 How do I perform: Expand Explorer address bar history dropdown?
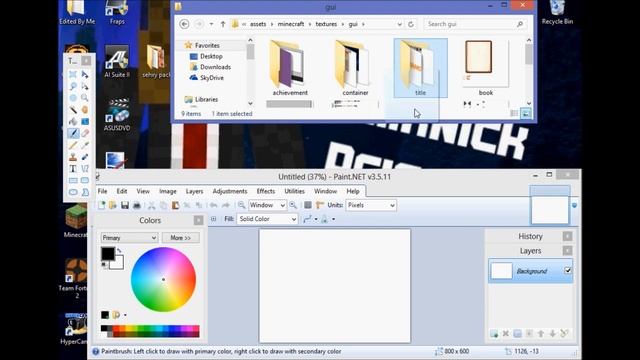tap(399, 24)
